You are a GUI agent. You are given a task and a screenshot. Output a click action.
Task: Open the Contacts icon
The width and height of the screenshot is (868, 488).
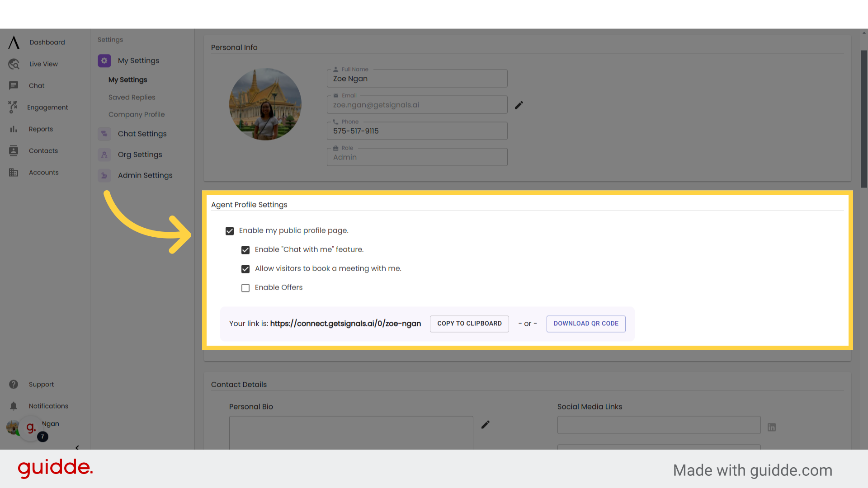(14, 151)
